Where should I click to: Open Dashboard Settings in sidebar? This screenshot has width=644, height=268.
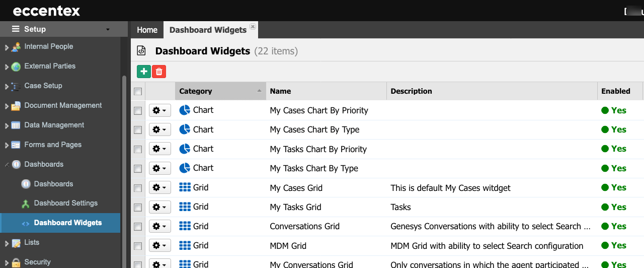[x=66, y=203]
